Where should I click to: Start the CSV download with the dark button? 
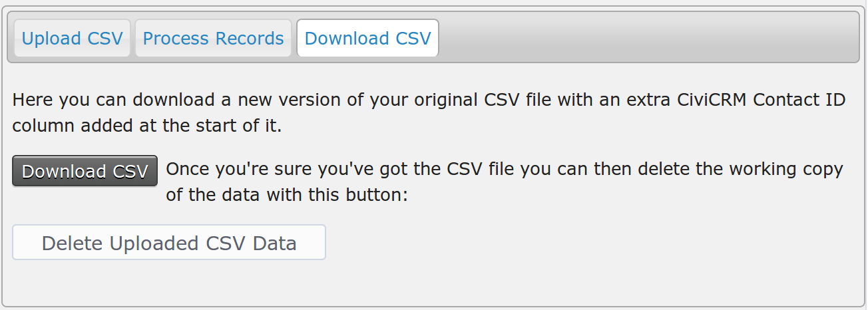pyautogui.click(x=85, y=172)
